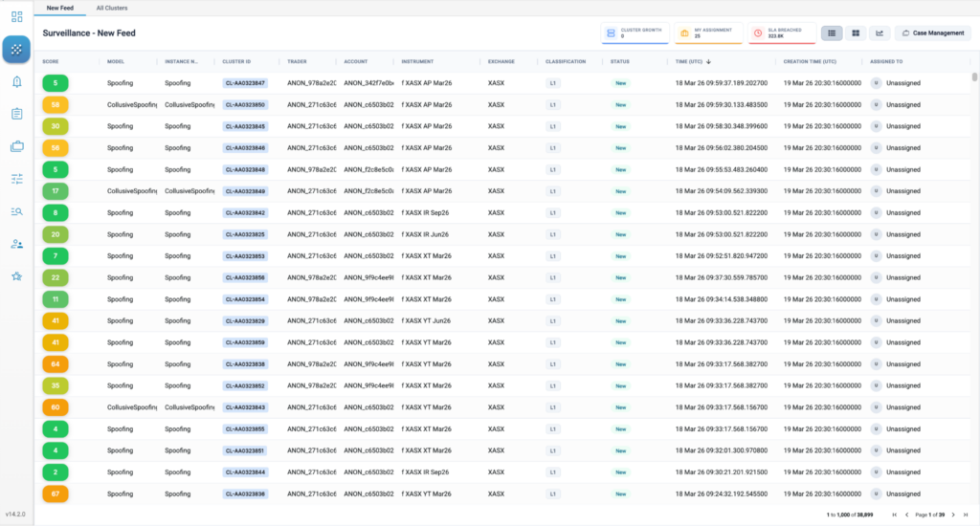980x526 pixels.
Task: Click score 2 badge for CL-AA0323844
Action: 56,472
